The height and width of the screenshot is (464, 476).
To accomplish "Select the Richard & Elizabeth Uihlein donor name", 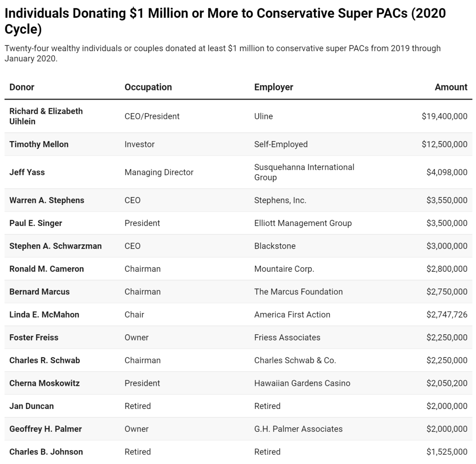I will [x=46, y=116].
